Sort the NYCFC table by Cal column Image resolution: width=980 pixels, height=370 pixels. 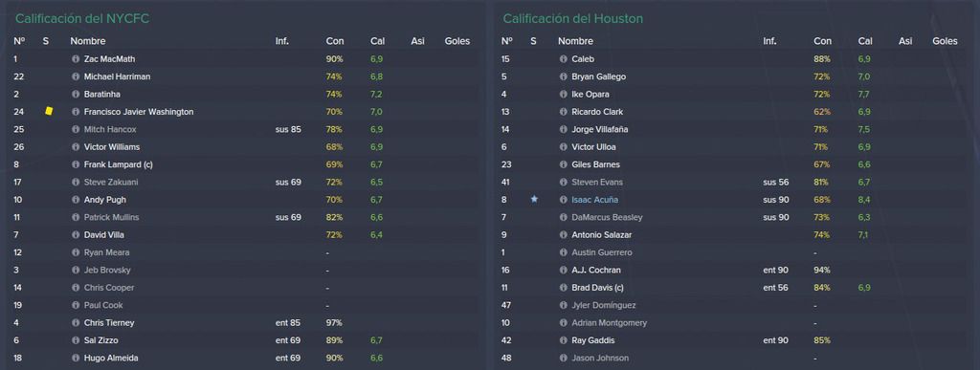[x=377, y=41]
